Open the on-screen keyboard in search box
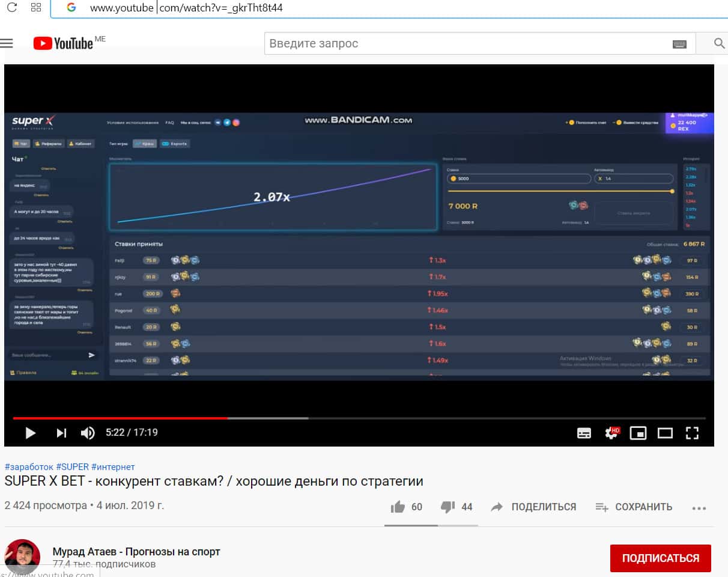Screen dimensions: 728x577 [679, 44]
